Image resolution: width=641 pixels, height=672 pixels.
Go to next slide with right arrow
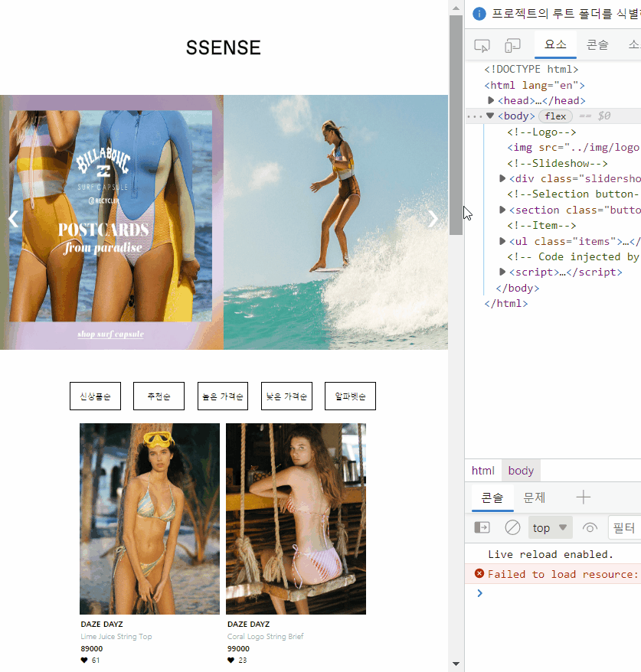click(x=433, y=219)
